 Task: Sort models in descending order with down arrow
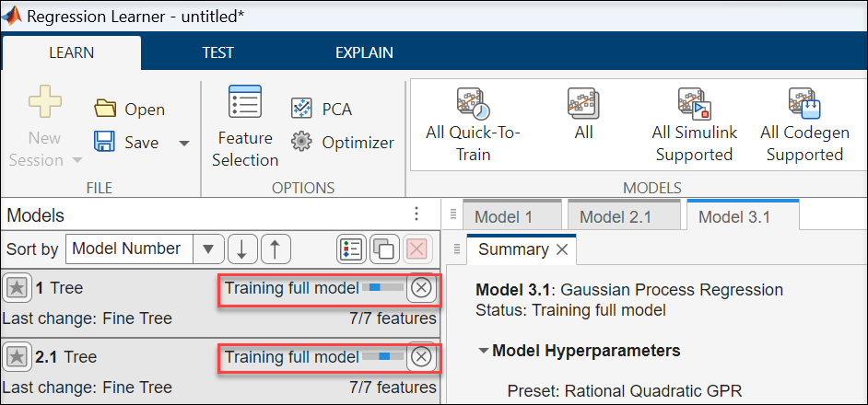[241, 249]
